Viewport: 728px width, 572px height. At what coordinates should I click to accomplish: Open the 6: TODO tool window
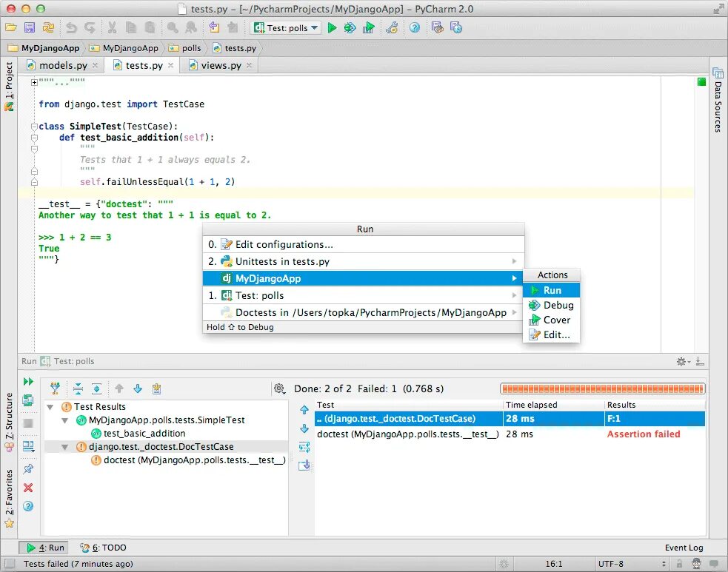tap(103, 548)
